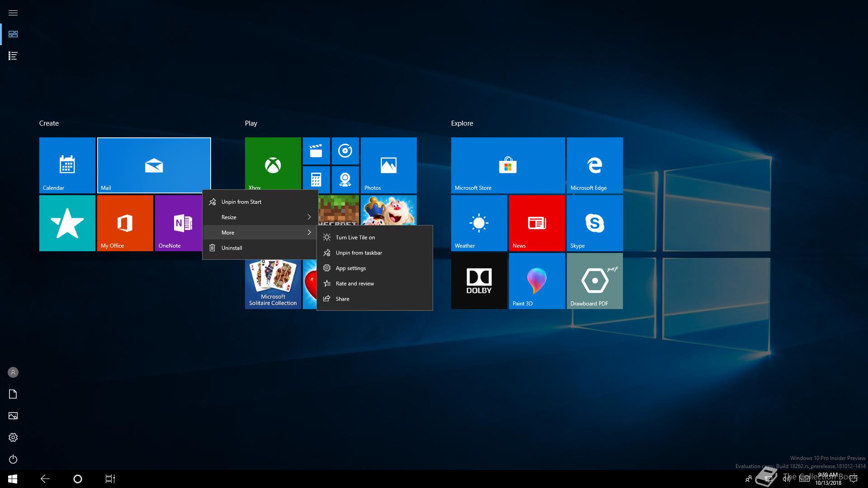Viewport: 868px width, 488px height.
Task: Open the Power options button
Action: click(x=13, y=459)
